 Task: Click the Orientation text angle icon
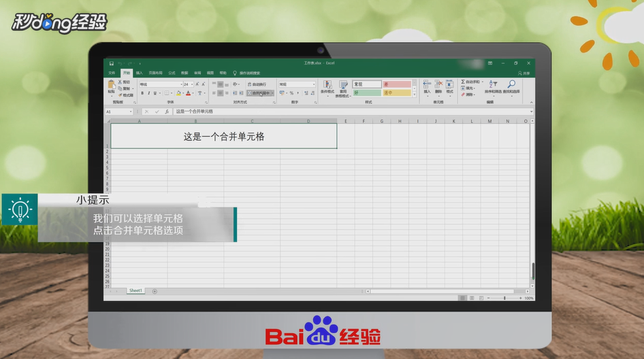pyautogui.click(x=236, y=84)
